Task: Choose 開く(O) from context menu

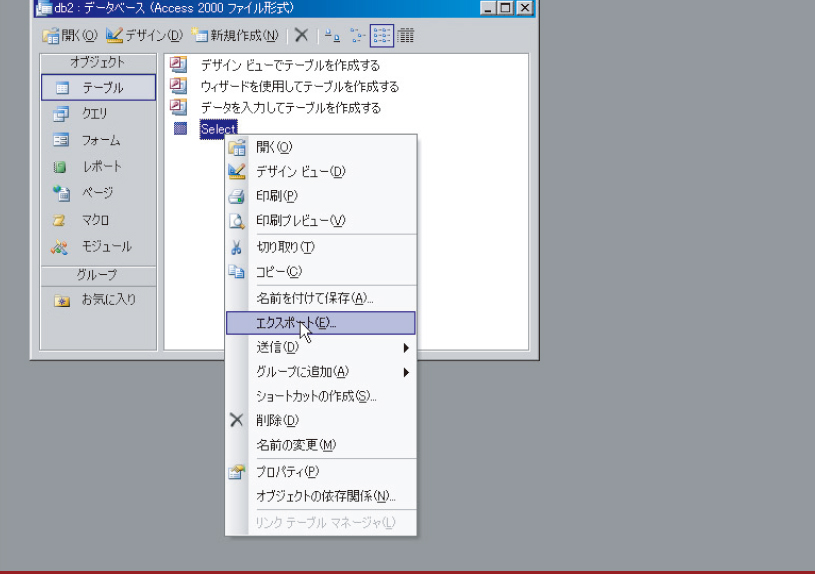Action: 321,147
